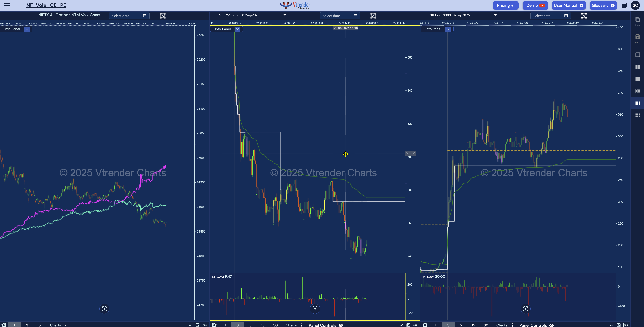This screenshot has width=644, height=327.
Task: Open the bookmarks icon in header
Action: pyautogui.click(x=624, y=6)
